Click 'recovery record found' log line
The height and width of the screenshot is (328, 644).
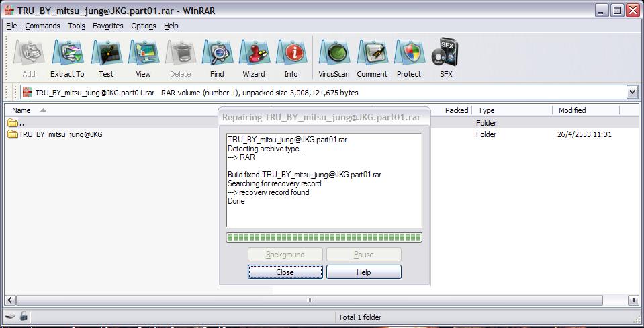(268, 192)
